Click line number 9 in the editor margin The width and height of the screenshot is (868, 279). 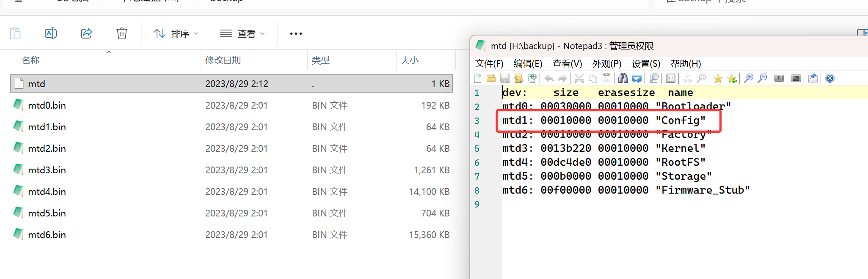click(x=477, y=205)
